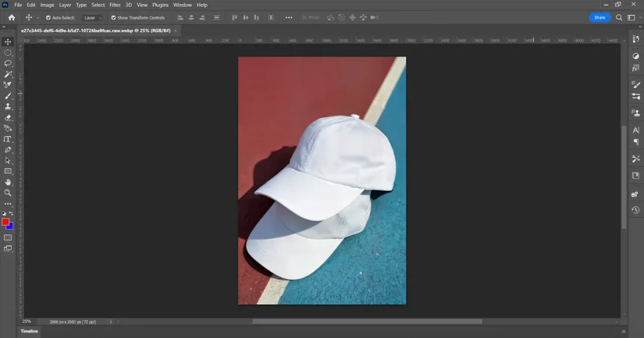Open the Paragraph panel

click(636, 142)
